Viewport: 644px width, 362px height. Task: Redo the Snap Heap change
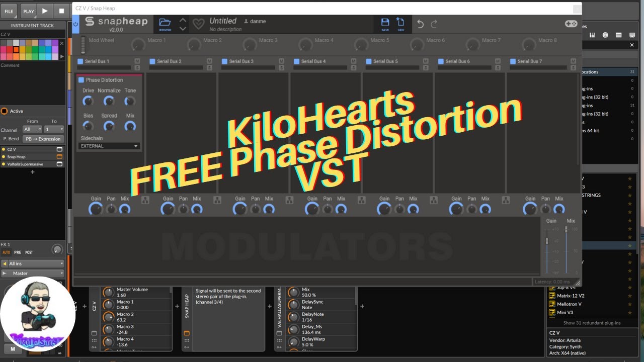coord(434,24)
